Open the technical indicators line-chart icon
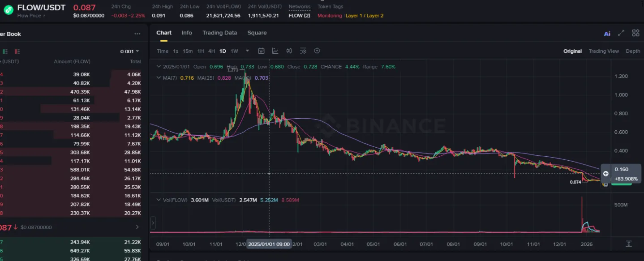 click(x=275, y=51)
